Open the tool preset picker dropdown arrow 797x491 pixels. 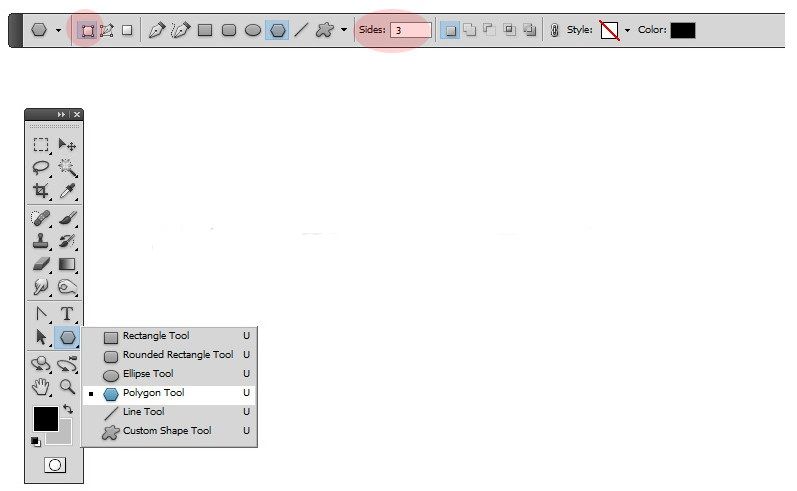59,31
